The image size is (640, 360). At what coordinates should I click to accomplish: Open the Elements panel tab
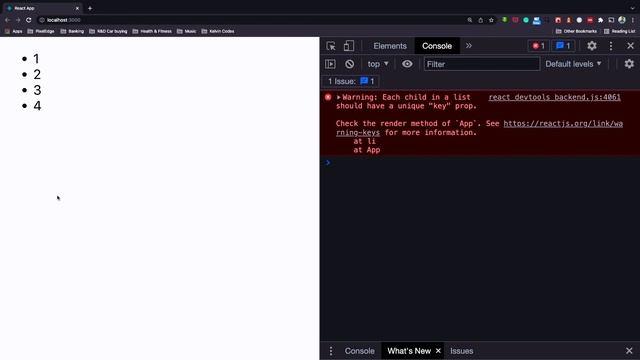(x=390, y=46)
